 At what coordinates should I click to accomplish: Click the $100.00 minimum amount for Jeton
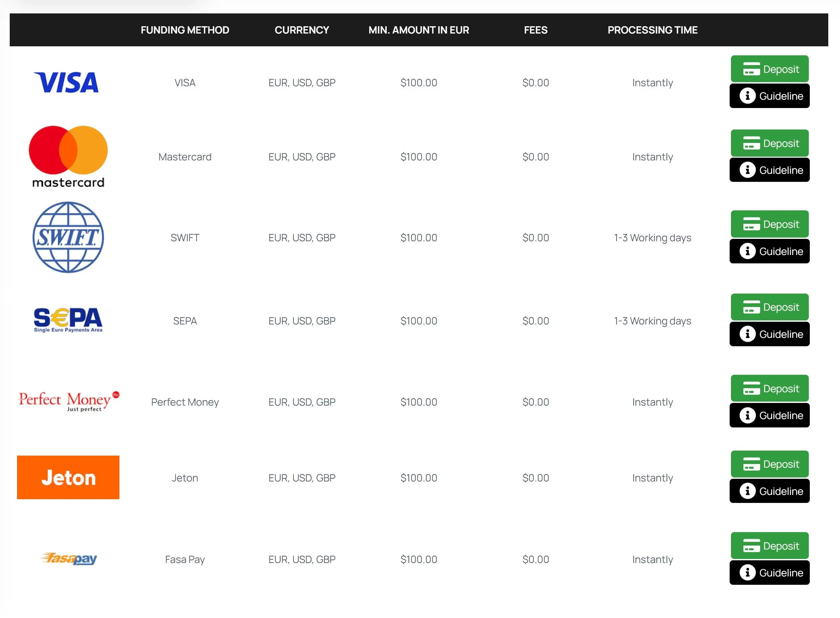coord(419,478)
